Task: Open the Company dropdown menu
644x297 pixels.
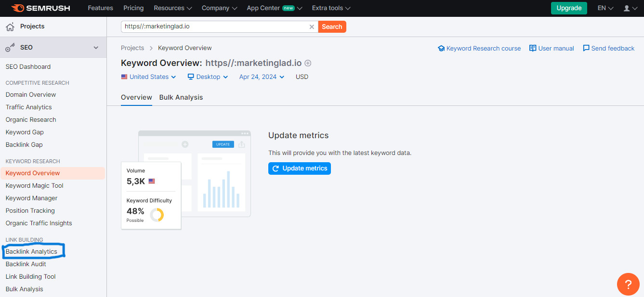Action: (220, 8)
